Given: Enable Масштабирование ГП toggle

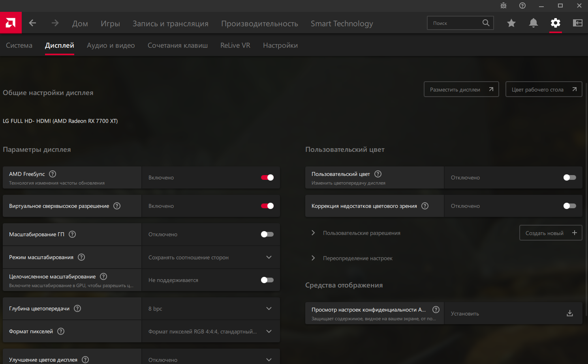Looking at the screenshot, I should pos(267,234).
